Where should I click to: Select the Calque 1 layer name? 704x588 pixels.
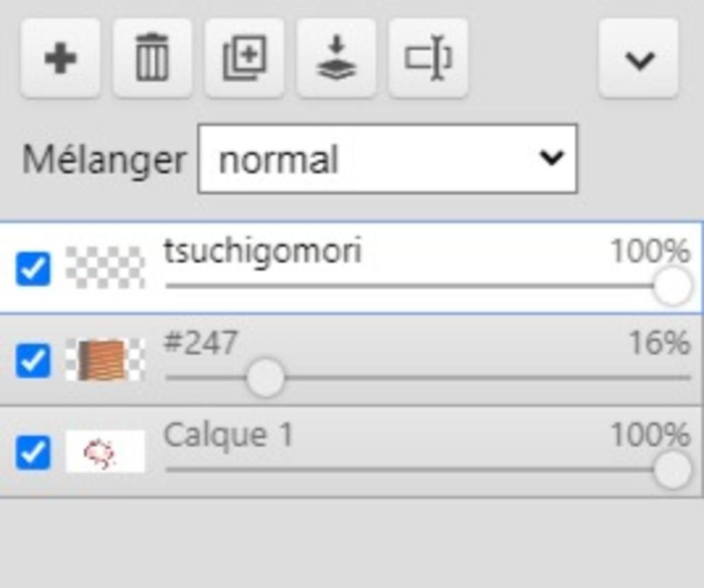click(x=228, y=435)
